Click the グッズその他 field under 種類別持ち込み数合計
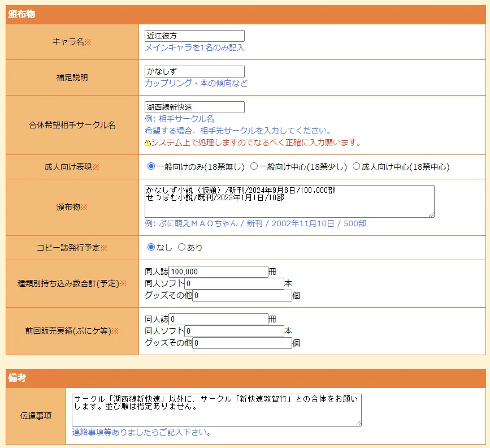Screen dimensions: 490x448 [243, 295]
